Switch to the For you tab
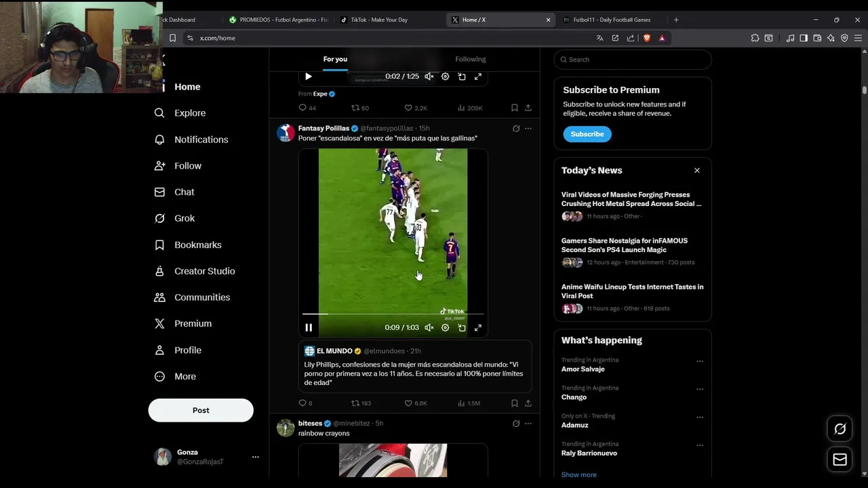 pos(335,60)
